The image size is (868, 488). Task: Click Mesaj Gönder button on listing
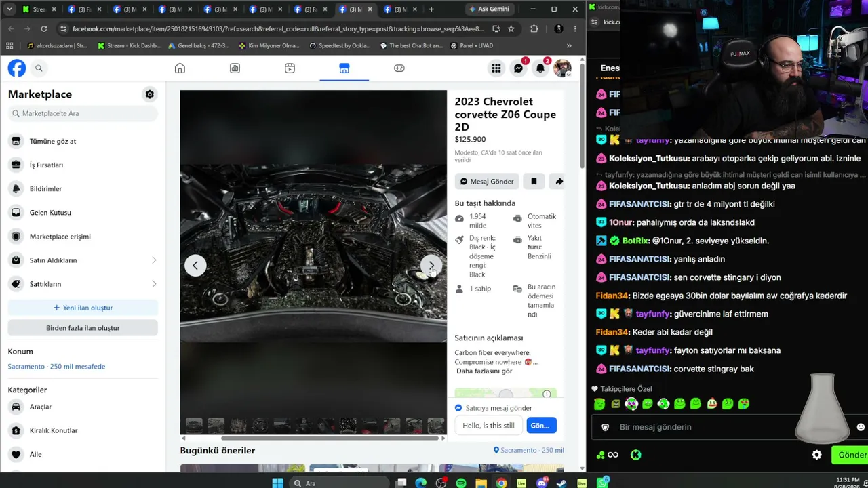click(487, 182)
